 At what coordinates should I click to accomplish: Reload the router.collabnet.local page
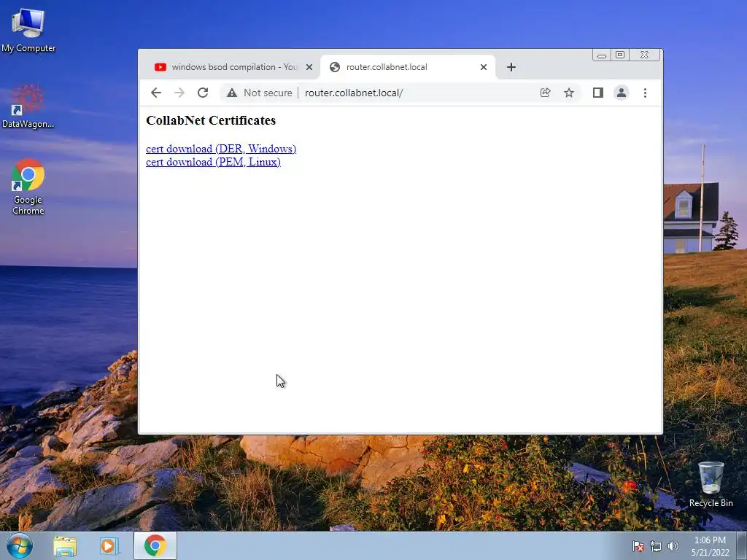203,93
